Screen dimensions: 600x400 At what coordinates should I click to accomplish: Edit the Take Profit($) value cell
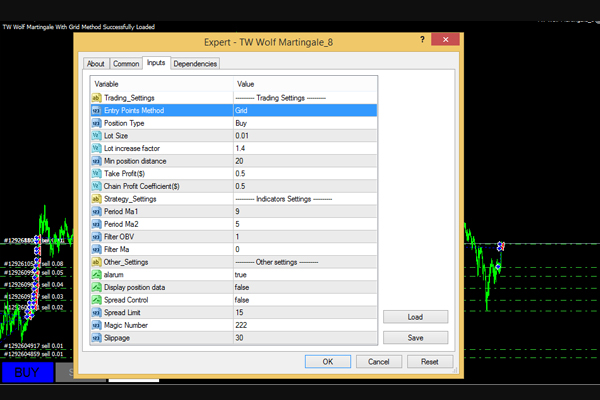[305, 174]
